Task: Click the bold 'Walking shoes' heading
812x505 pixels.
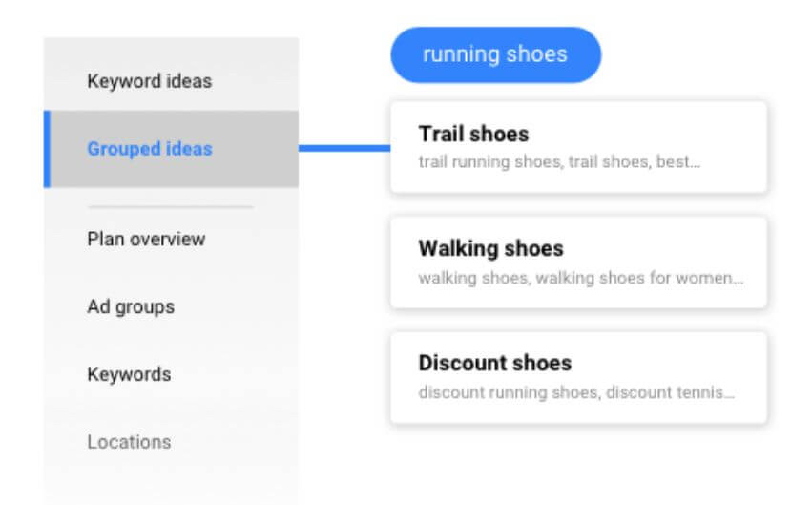Action: click(490, 248)
